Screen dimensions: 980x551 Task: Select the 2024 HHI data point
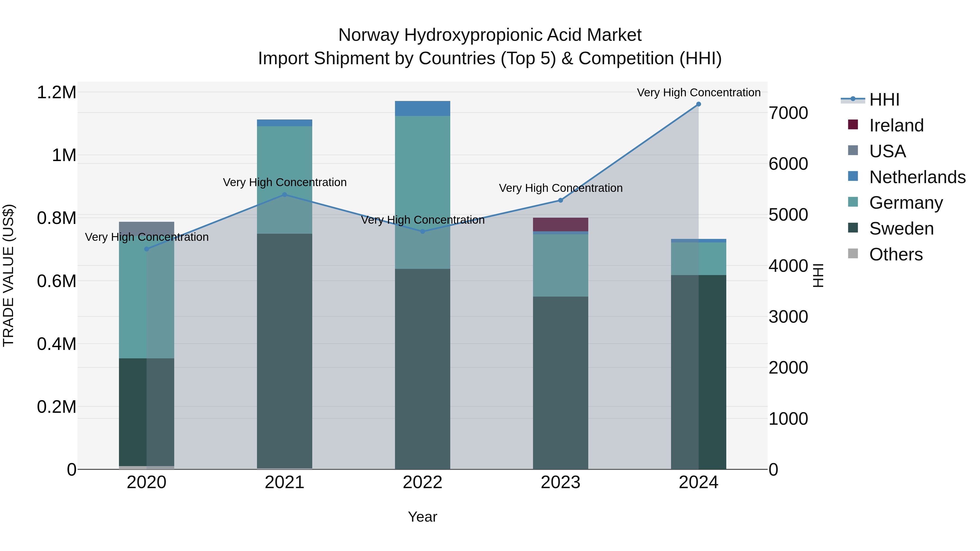[699, 104]
